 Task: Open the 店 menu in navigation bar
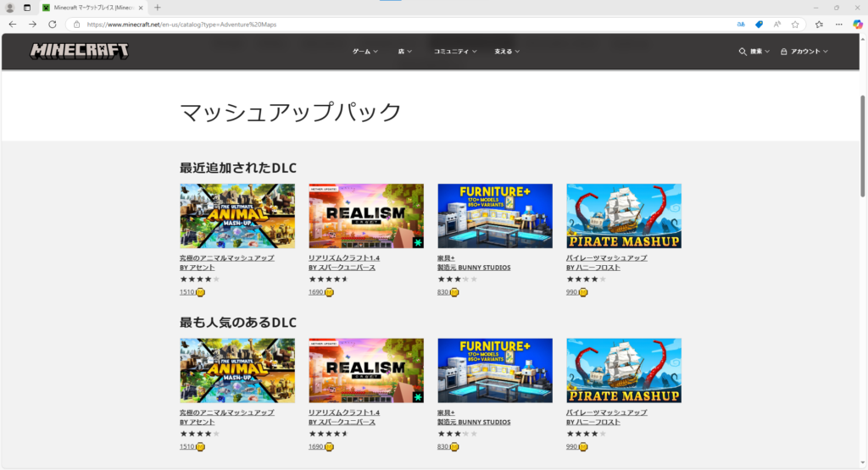405,52
